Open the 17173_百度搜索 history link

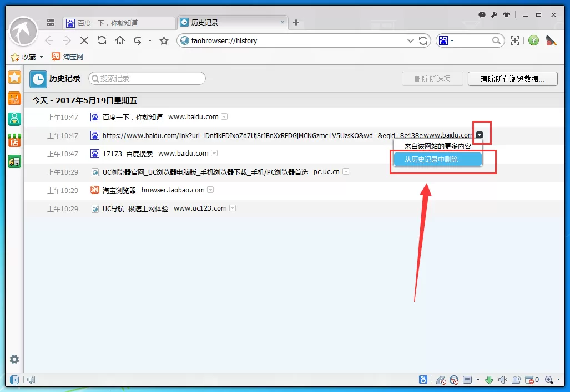coord(128,154)
